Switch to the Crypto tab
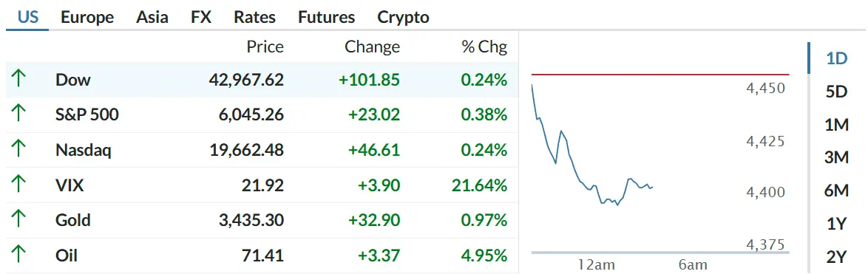 click(403, 17)
